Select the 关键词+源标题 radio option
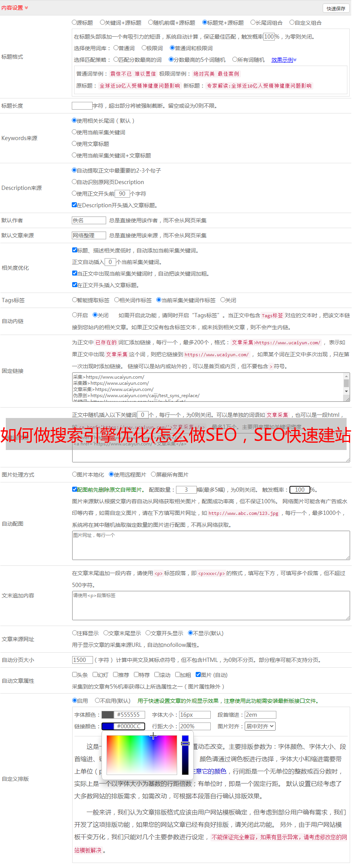Image resolution: width=352 pixels, height=868 pixels. (102, 22)
